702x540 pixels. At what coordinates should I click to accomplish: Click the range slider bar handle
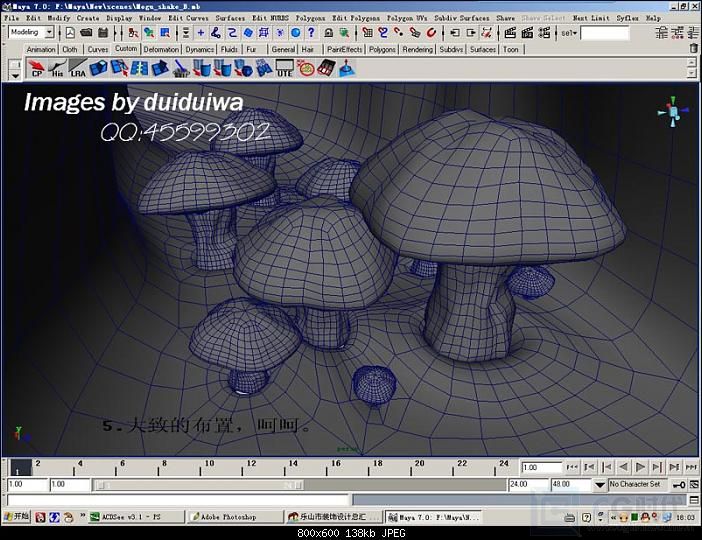pos(198,485)
